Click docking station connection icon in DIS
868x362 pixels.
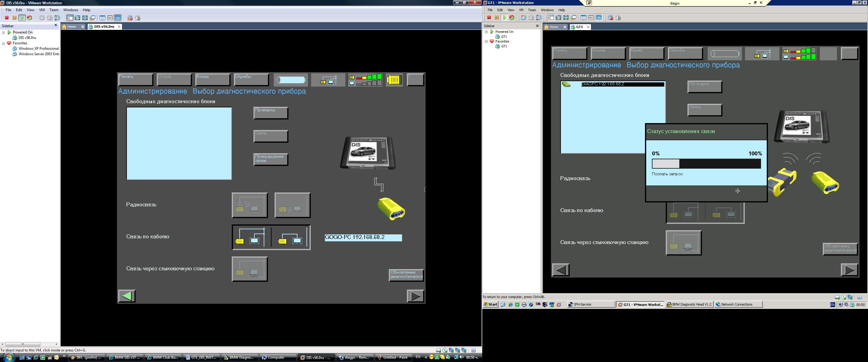tap(250, 269)
